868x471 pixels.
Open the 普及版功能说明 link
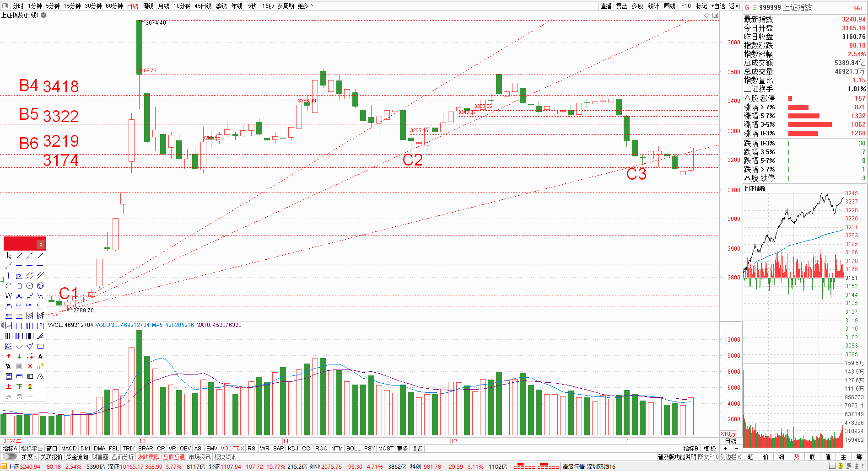tap(677, 457)
